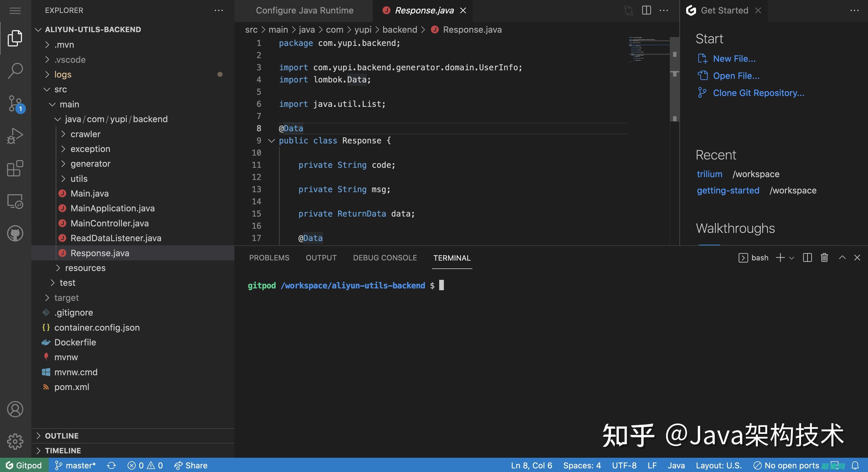Image resolution: width=868 pixels, height=472 pixels.
Task: Switch to Configure Java Runtime tab
Action: [304, 10]
